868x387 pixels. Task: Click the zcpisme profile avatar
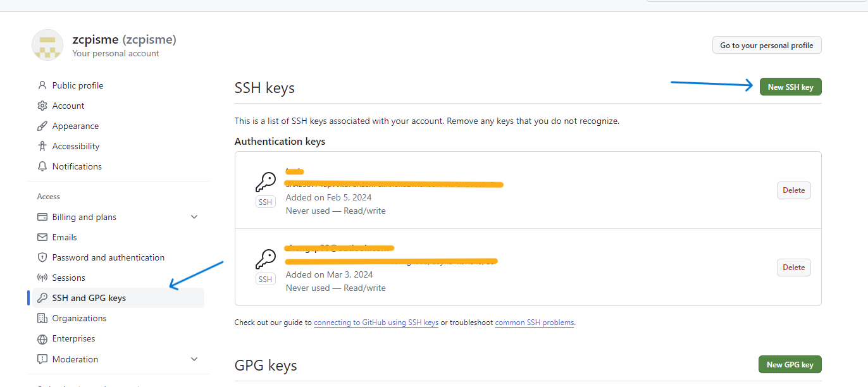47,45
